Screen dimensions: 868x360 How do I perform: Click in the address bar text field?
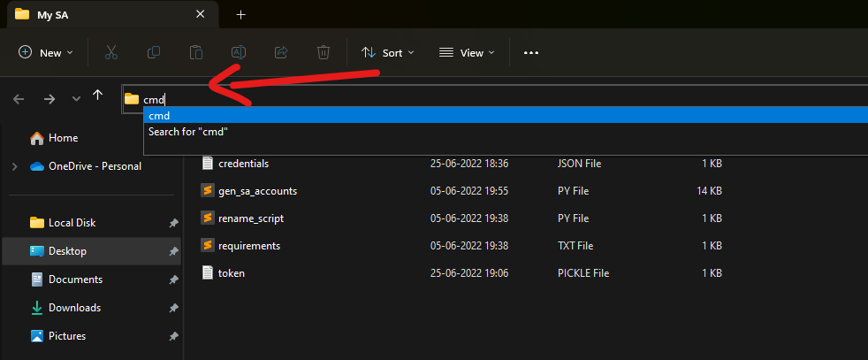click(x=495, y=99)
